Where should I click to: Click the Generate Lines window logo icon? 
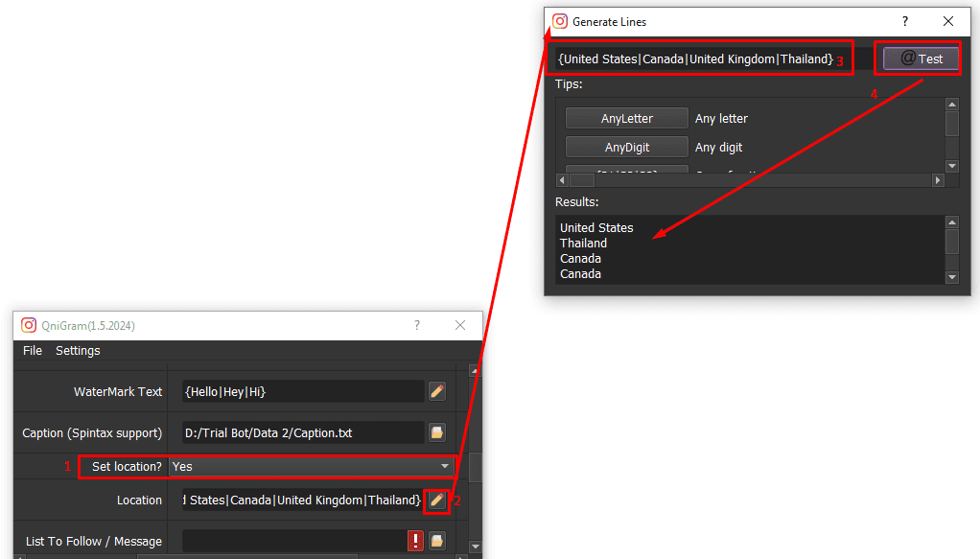560,21
